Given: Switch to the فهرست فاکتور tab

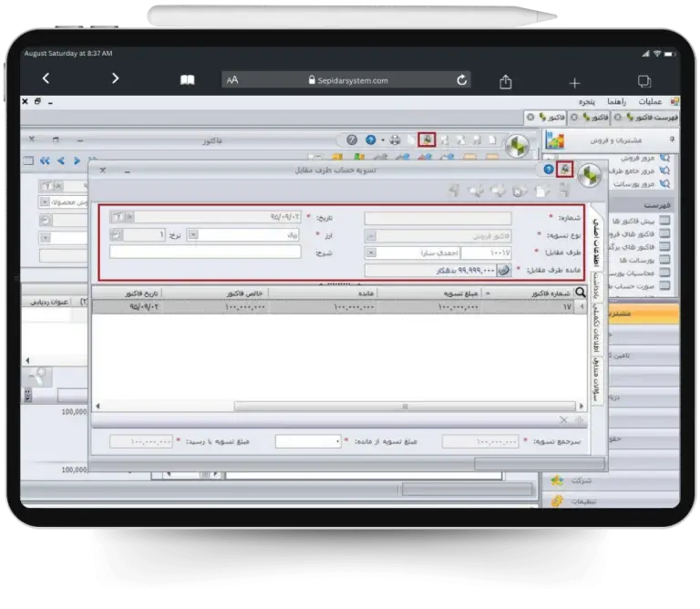Looking at the screenshot, I should (x=652, y=118).
